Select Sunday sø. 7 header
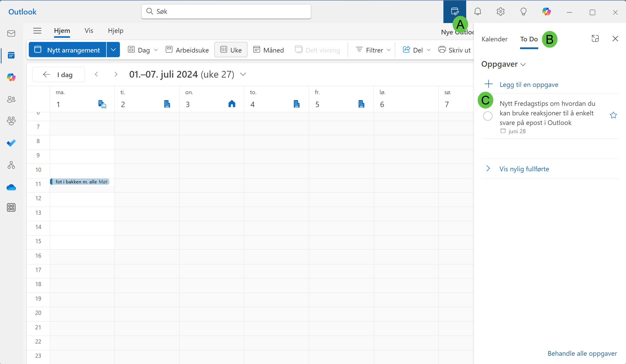 tap(456, 99)
